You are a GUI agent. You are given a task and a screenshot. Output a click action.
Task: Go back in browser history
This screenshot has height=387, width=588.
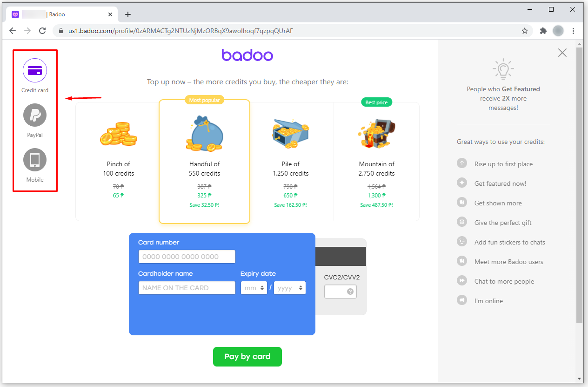tap(13, 31)
